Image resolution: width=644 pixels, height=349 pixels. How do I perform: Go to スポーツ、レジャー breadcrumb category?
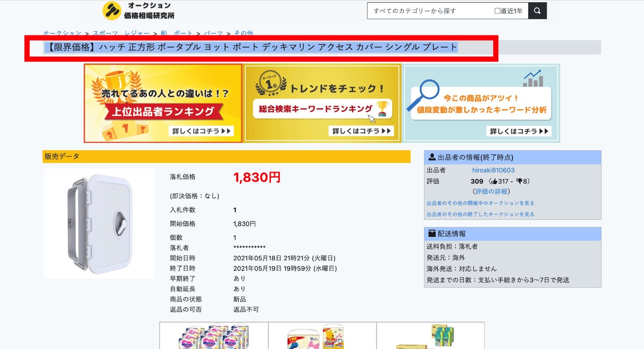tap(121, 33)
